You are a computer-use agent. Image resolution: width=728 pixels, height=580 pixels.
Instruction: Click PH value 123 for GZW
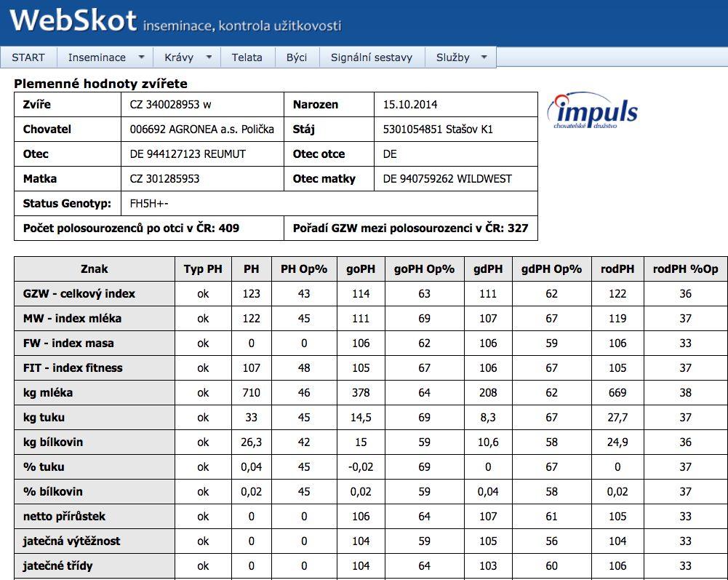click(x=251, y=294)
